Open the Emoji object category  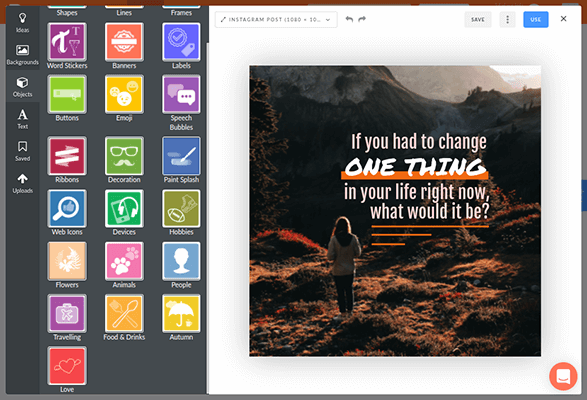coord(124,94)
